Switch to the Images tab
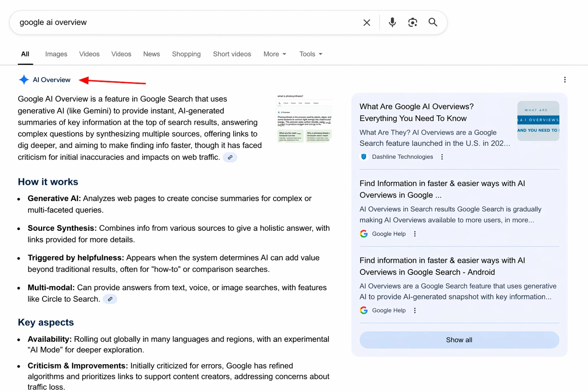 click(56, 54)
